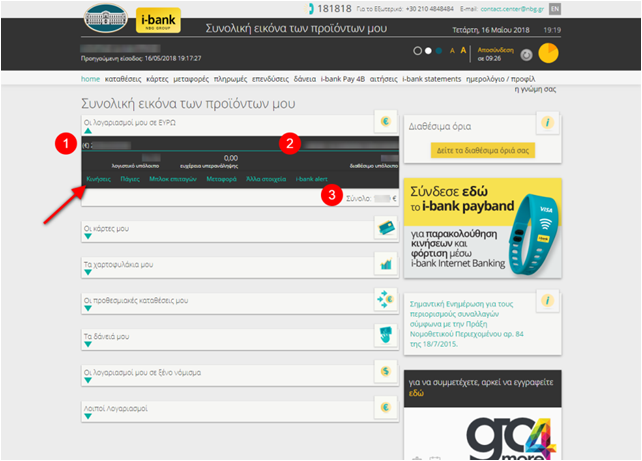Open the ημερολόγιο / προφίλ menu

click(x=500, y=79)
